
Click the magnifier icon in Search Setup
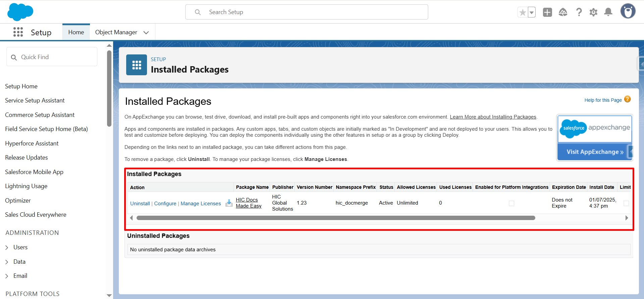pyautogui.click(x=198, y=12)
